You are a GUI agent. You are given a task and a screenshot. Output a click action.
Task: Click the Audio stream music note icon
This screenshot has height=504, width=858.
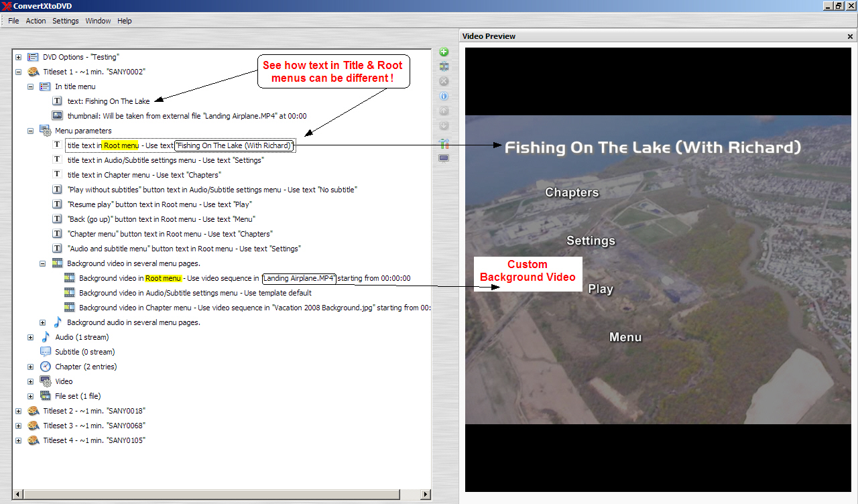click(46, 337)
